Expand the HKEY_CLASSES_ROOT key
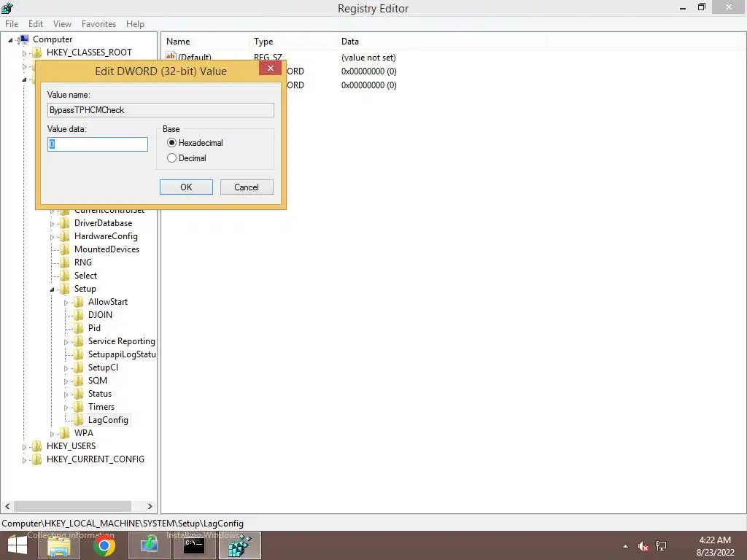Viewport: 747px width, 560px height. click(24, 52)
